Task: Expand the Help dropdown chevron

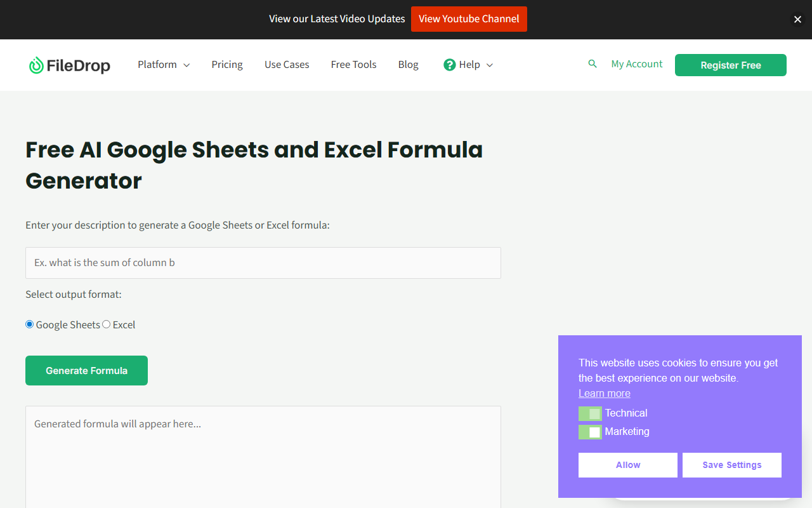Action: coord(489,65)
